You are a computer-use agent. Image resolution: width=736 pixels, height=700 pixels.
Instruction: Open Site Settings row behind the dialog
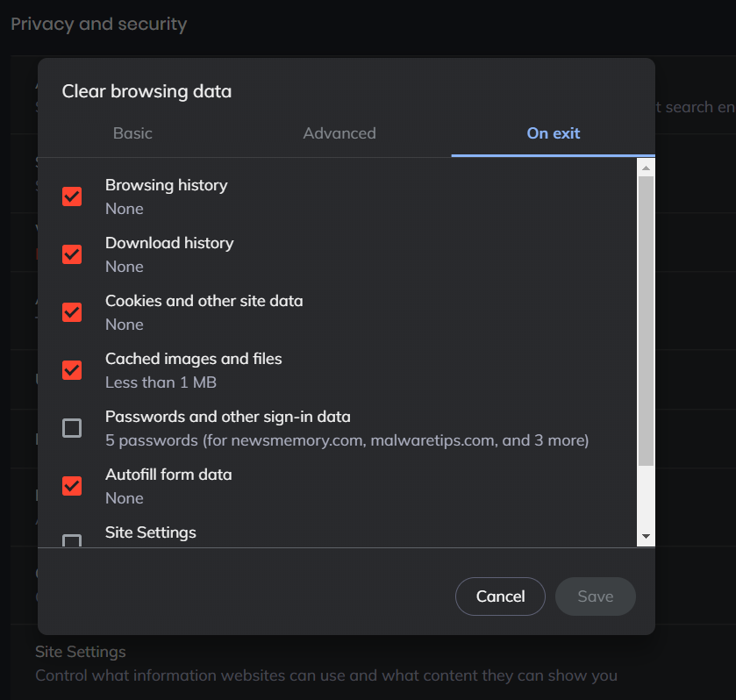coord(81,653)
